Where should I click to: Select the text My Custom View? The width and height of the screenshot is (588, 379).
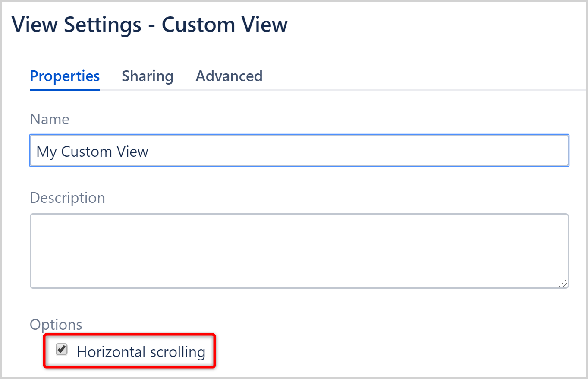(x=91, y=151)
